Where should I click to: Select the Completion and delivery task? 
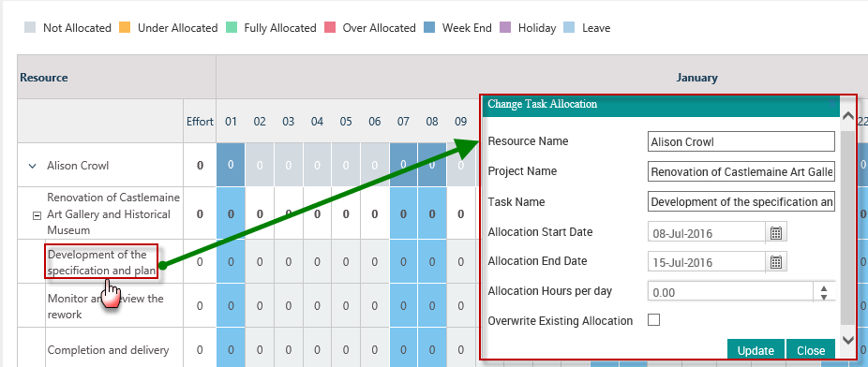pos(108,350)
